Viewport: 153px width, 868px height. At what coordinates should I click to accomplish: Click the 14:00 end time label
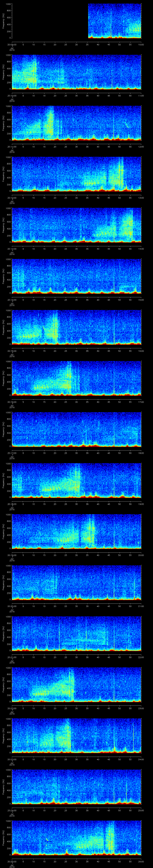pyautogui.click(x=141, y=249)
